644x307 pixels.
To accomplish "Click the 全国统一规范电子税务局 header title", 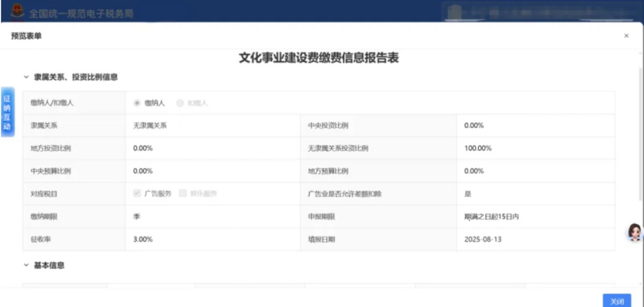I will tap(81, 13).
